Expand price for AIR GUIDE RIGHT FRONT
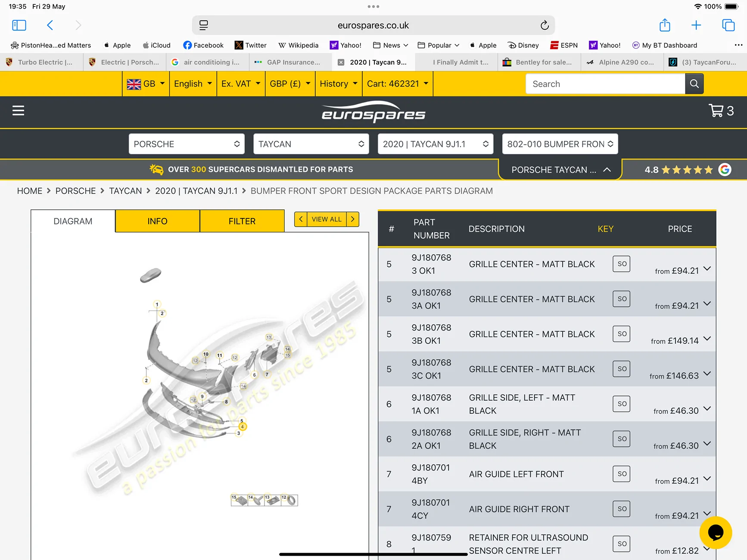 coord(707,513)
